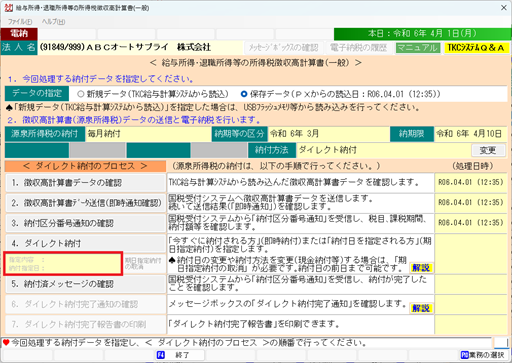512x363 pixels.
Task: Click the 指定内容 yellow box
Action: click(63, 264)
